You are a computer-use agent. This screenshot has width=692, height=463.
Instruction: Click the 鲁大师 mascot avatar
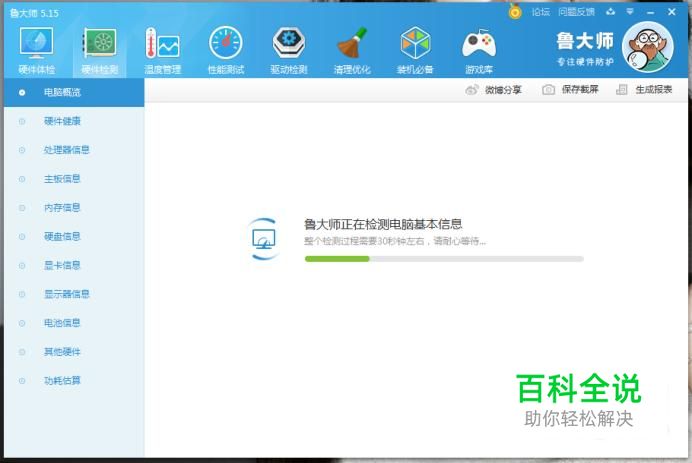tap(648, 47)
